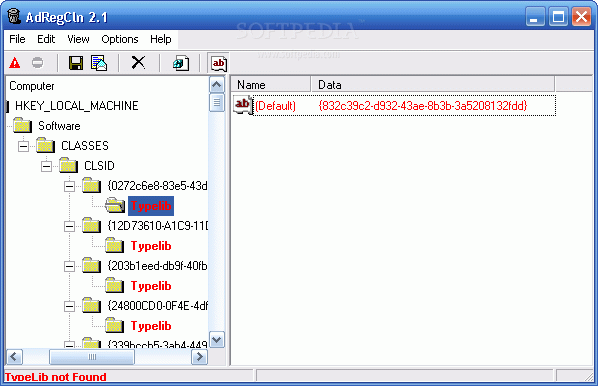Select the (Default) value name
Screen dimensions: 598x386
click(275, 105)
